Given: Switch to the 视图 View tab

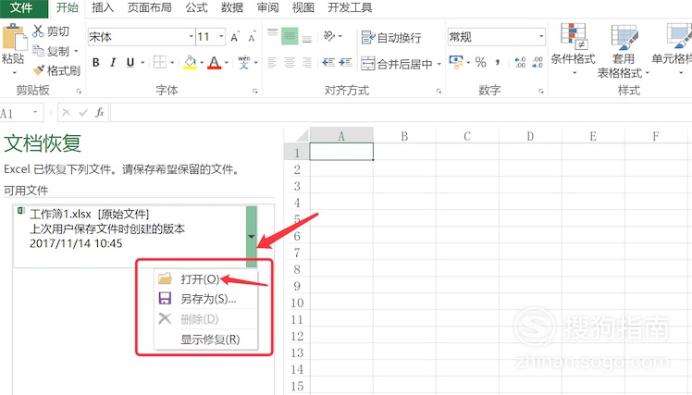Looking at the screenshot, I should [303, 8].
